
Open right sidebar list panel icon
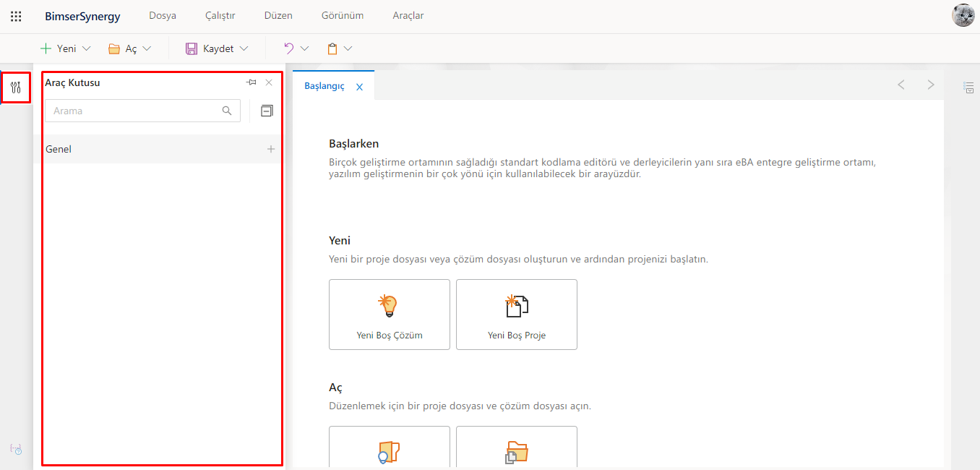tap(968, 87)
